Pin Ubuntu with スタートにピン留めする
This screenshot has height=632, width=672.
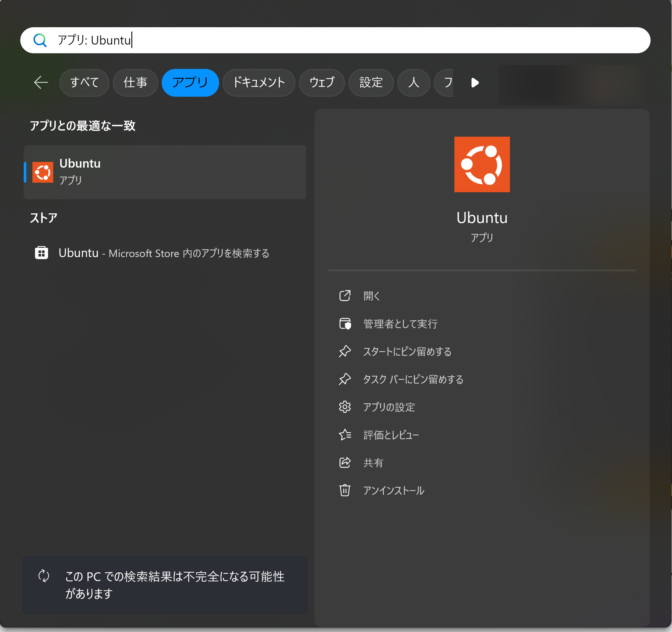(x=407, y=351)
